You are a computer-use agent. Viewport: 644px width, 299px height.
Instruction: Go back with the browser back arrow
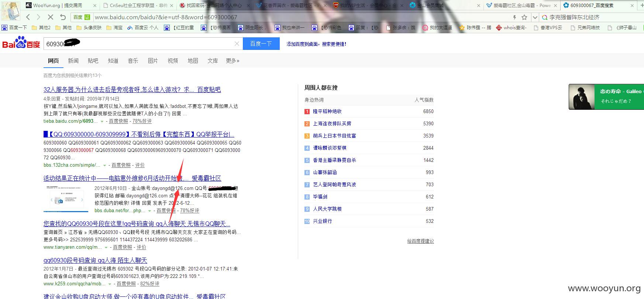(28, 17)
